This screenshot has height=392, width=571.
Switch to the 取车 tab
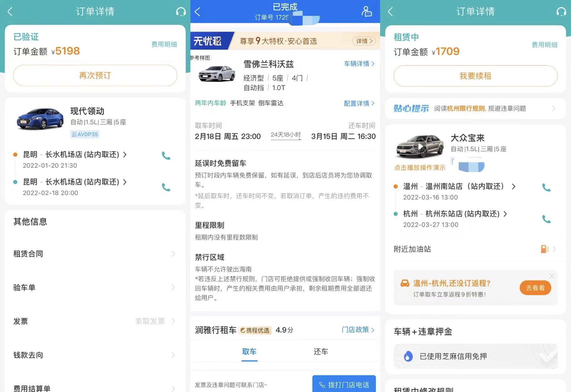(249, 352)
